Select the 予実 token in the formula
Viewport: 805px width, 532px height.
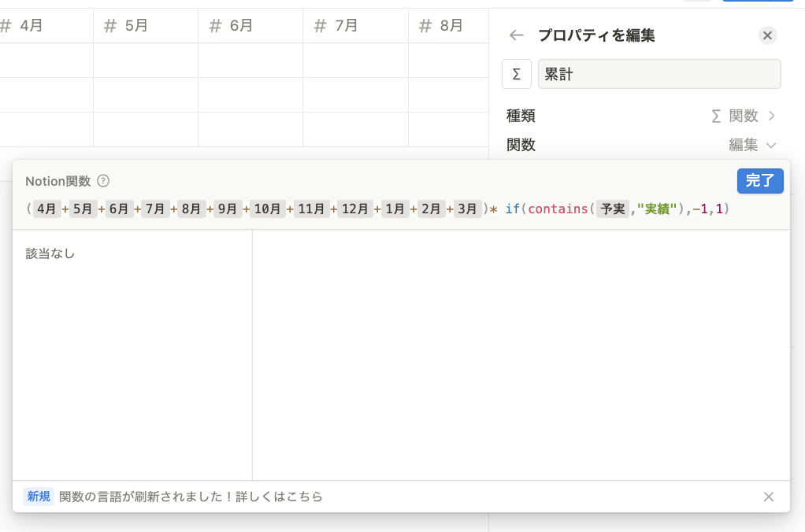click(614, 209)
